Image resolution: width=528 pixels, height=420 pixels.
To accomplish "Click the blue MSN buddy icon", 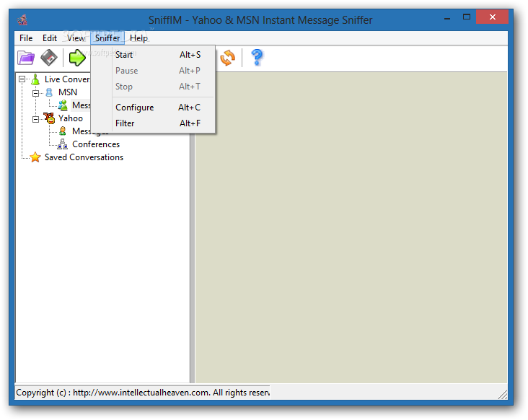I will pos(49,92).
